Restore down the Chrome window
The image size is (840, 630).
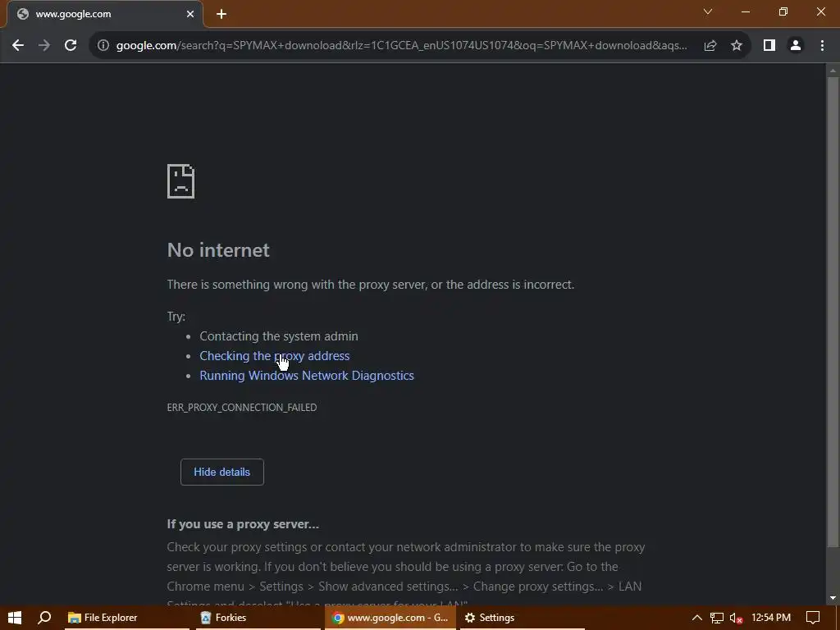(783, 11)
